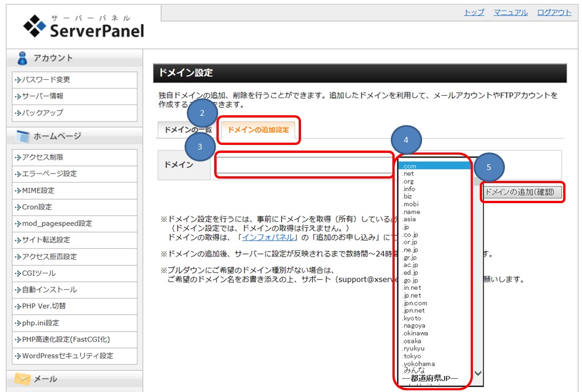Open パスワード変更 in the sidebar
The height and width of the screenshot is (392, 582).
point(46,80)
